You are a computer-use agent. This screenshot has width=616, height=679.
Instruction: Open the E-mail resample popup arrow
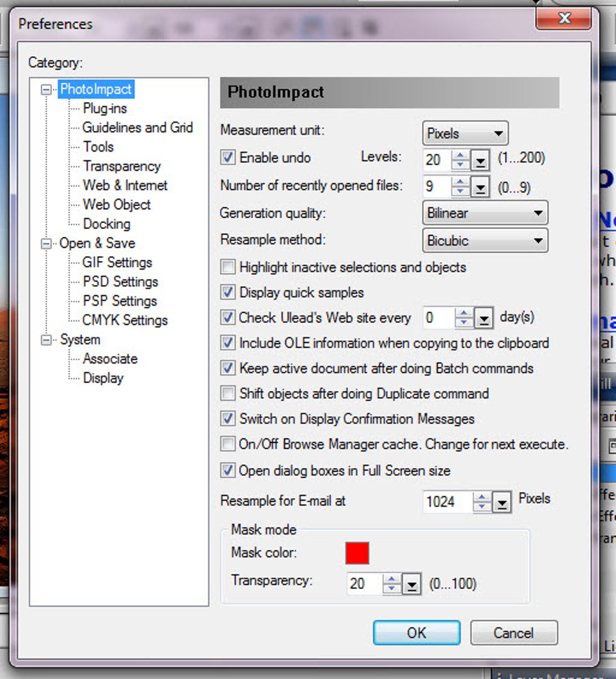pos(502,503)
